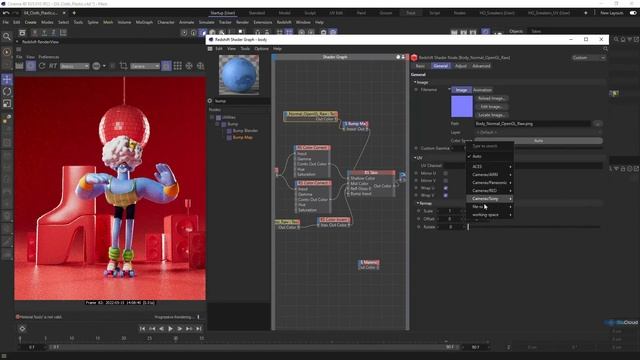Expand the Cameras/ARRI submenu
This screenshot has height=360, width=640.
[490, 175]
